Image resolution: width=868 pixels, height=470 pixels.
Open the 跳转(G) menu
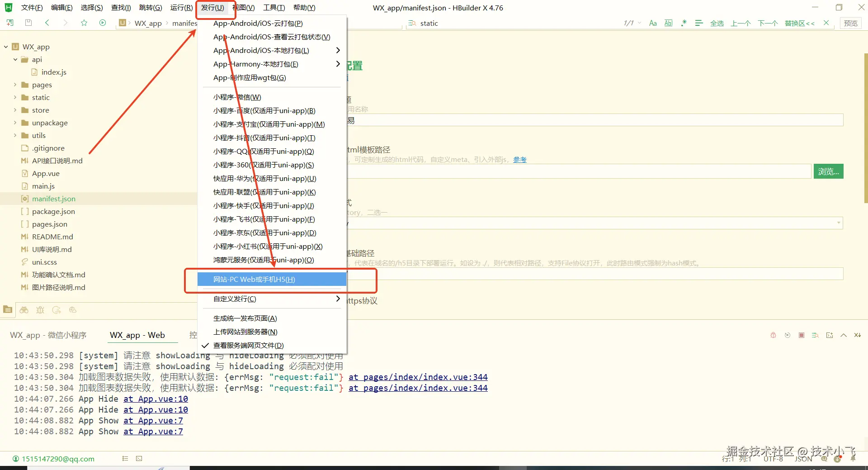point(151,8)
